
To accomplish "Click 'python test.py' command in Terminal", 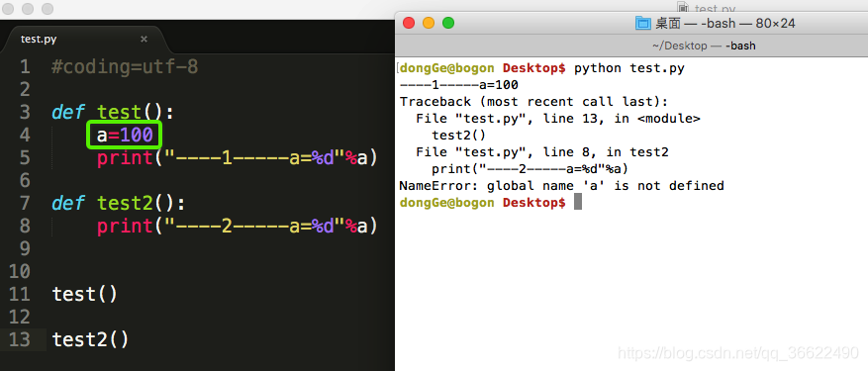I will pos(629,68).
